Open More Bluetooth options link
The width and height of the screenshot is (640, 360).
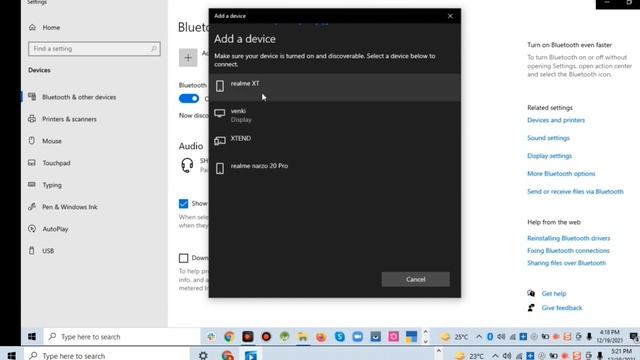coord(561,173)
